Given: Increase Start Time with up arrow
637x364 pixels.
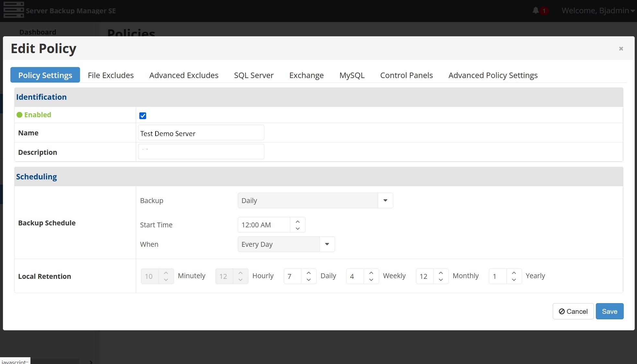Looking at the screenshot, I should 298,222.
